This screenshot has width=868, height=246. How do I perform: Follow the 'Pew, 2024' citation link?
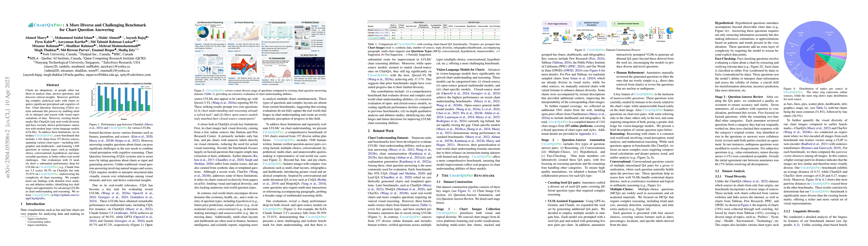[597, 59]
